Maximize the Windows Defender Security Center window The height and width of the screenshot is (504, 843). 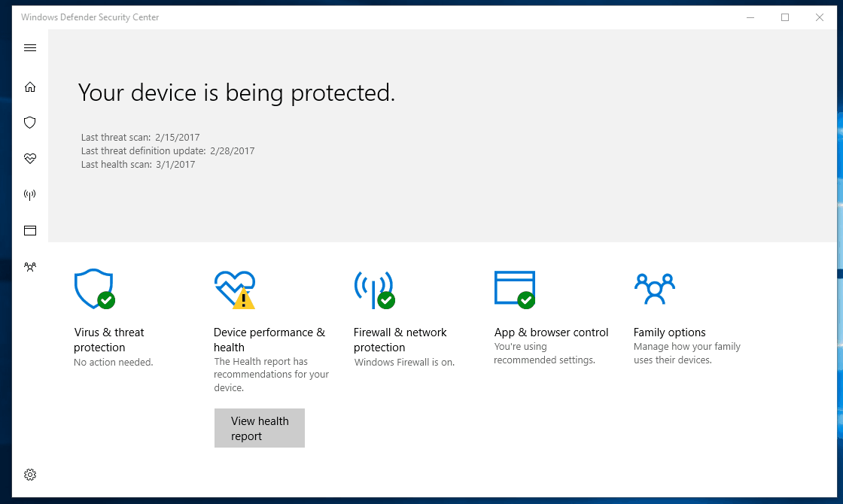[x=785, y=17]
